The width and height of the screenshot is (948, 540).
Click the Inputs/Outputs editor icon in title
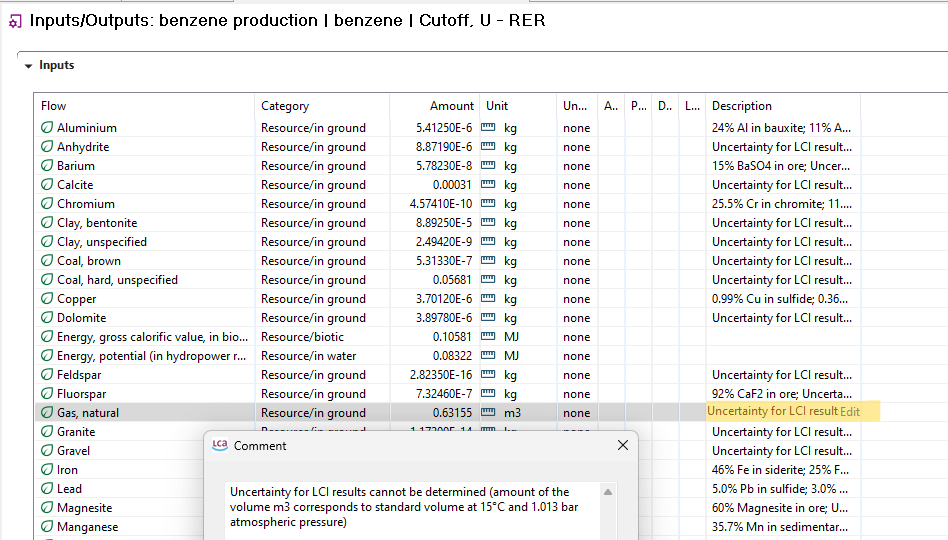pos(15,22)
